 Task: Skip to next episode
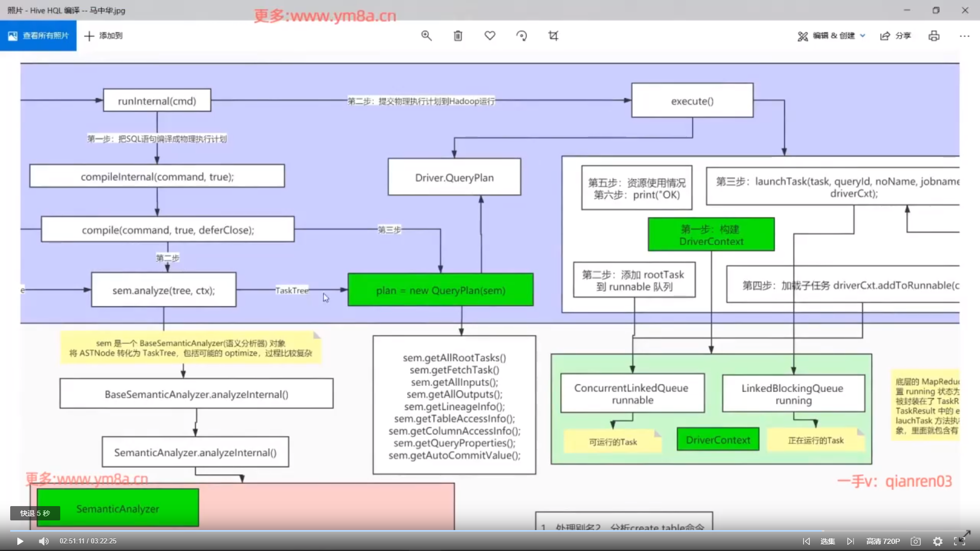coord(850,541)
